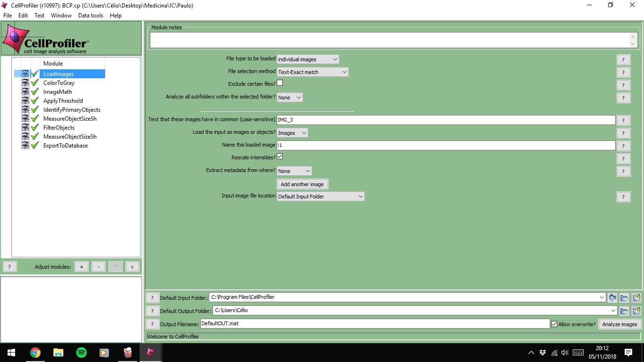The image size is (644, 362).
Task: Click the refresh icon beside Default Input Folder
Action: pyautogui.click(x=612, y=297)
